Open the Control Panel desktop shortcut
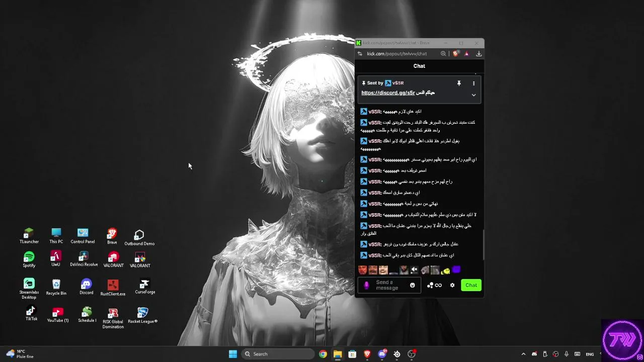The image size is (644, 362). (83, 236)
